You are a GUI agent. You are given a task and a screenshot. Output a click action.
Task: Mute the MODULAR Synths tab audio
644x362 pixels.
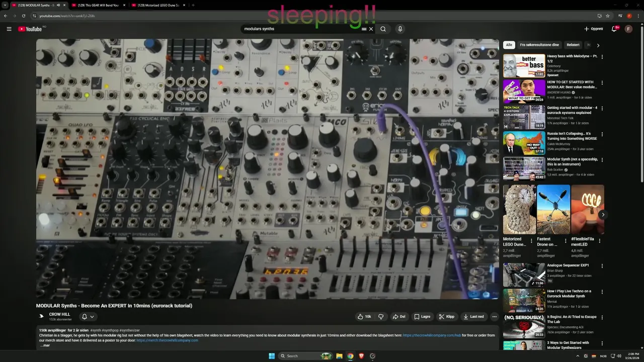coord(58,5)
